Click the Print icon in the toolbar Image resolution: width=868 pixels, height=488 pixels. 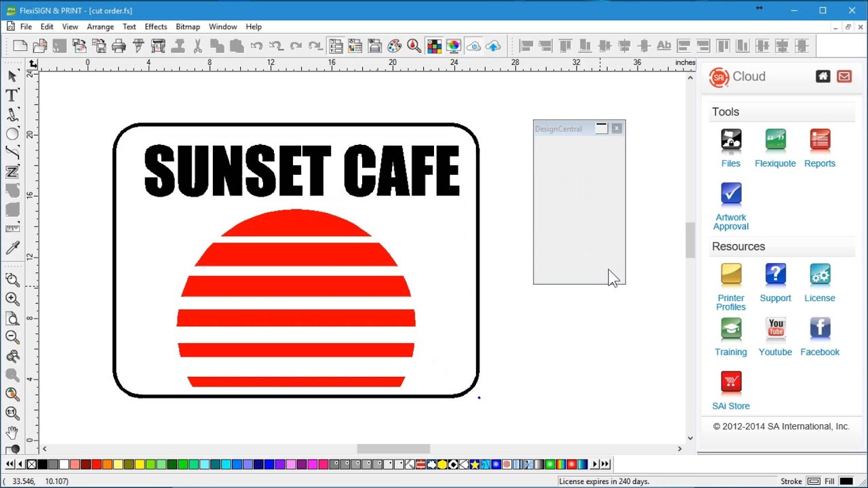click(119, 46)
